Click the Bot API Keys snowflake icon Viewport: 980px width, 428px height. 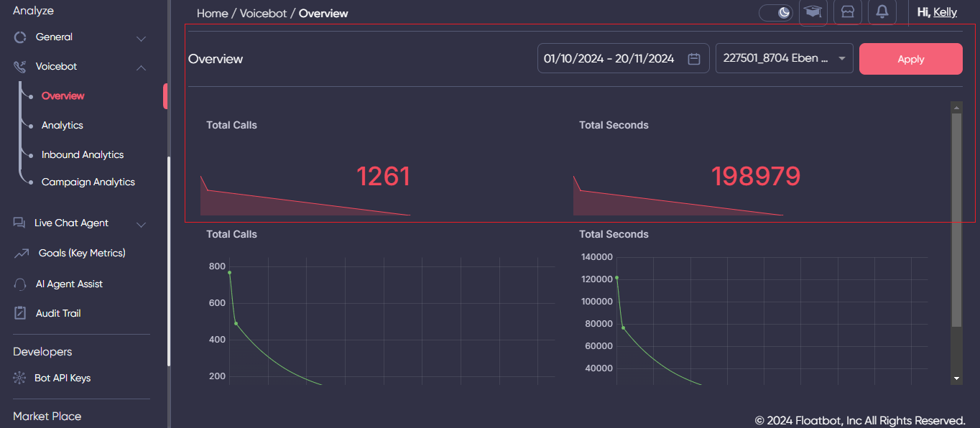pos(19,377)
